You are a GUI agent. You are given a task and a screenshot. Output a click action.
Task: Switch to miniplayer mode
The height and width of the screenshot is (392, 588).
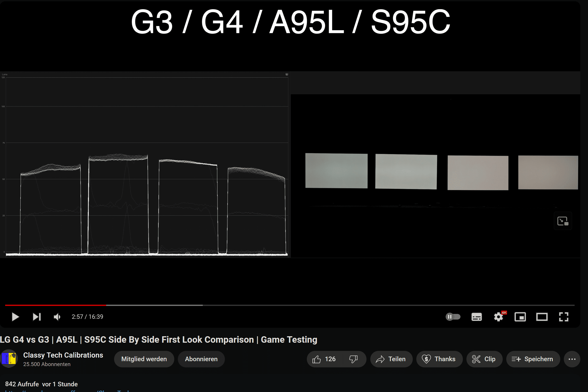pos(520,317)
